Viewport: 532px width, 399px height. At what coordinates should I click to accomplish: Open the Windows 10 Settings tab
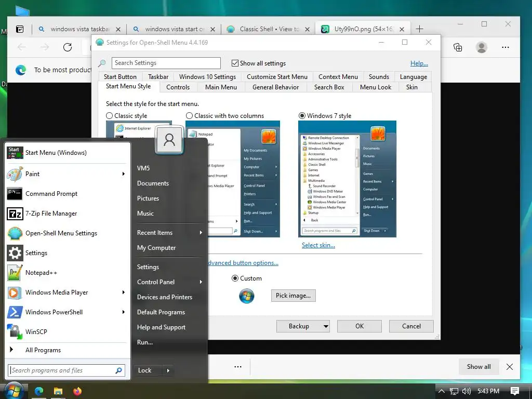coord(207,77)
